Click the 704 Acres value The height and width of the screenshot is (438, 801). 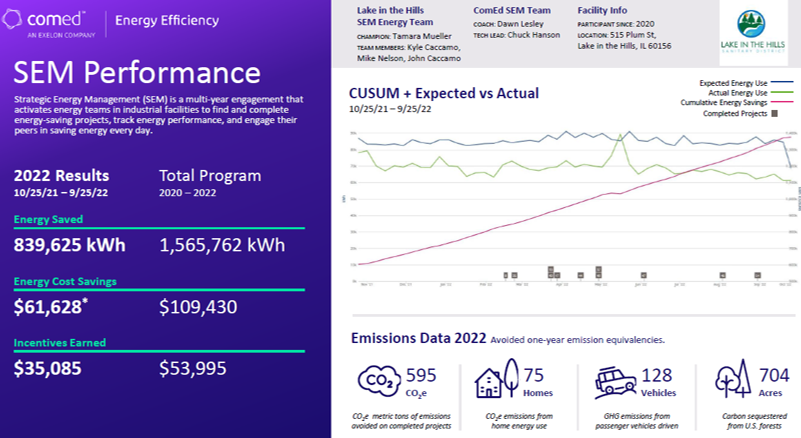tap(774, 375)
